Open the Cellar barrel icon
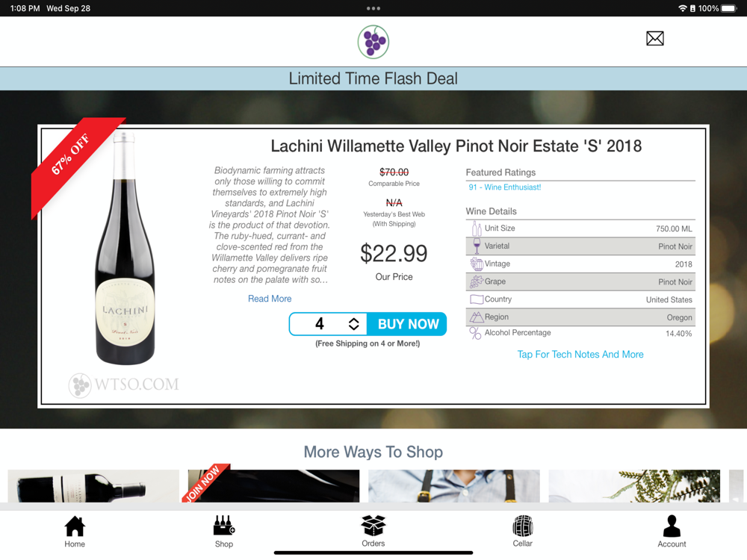Image resolution: width=747 pixels, height=560 pixels. click(x=523, y=532)
